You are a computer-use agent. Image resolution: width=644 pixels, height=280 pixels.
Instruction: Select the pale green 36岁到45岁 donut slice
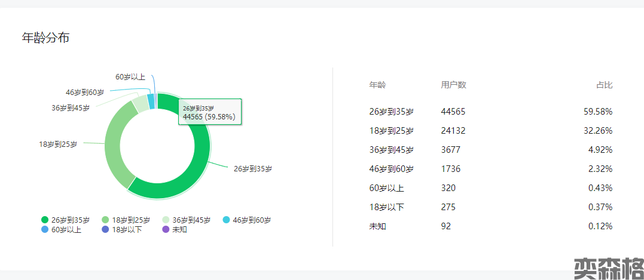(x=141, y=104)
